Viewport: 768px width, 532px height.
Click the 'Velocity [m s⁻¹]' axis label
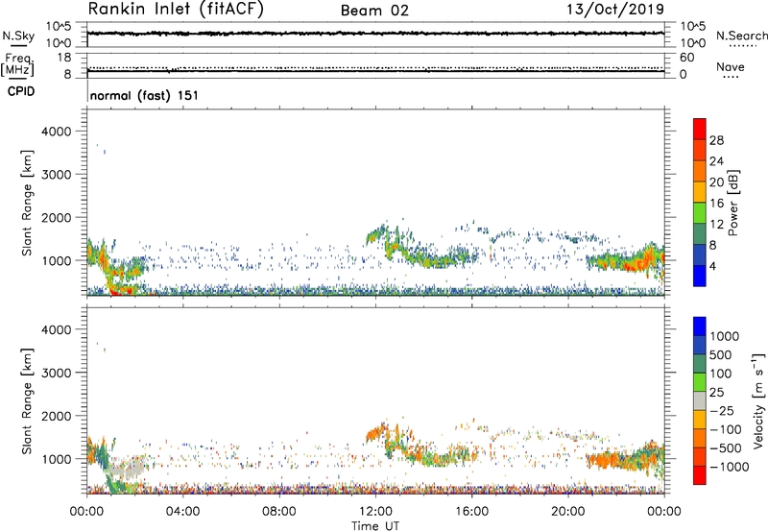[x=758, y=400]
